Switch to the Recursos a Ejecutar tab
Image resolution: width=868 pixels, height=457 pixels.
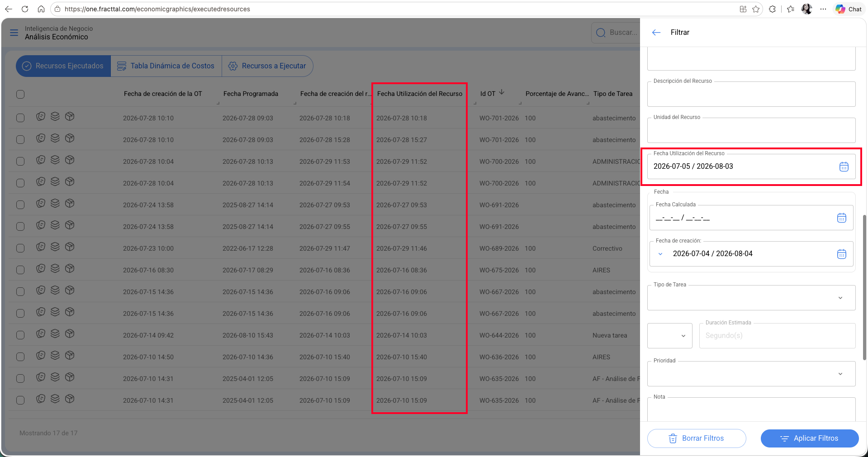click(x=267, y=66)
